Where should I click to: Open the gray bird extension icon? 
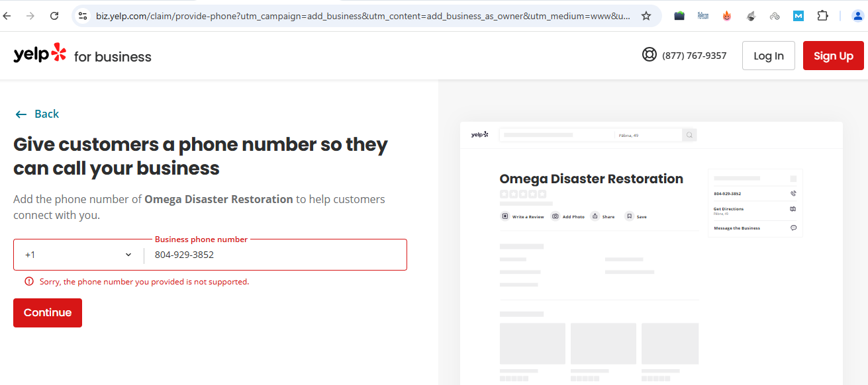(751, 16)
